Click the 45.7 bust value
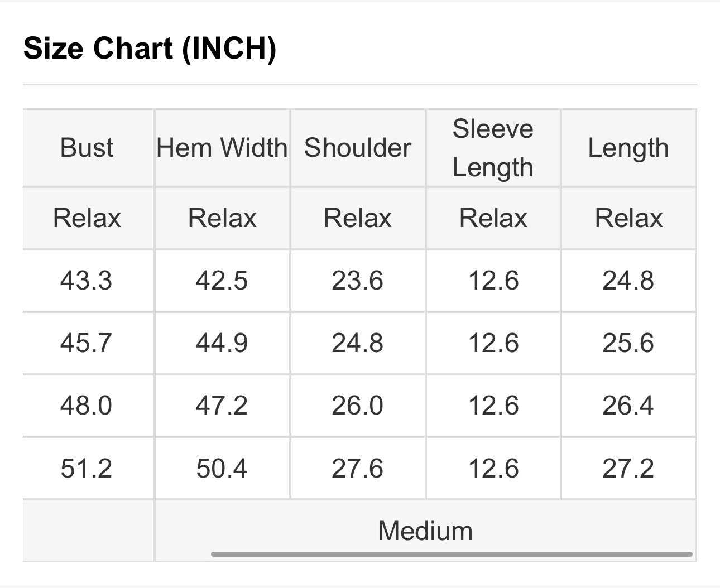Screen dimensions: 720x588 click(x=87, y=343)
